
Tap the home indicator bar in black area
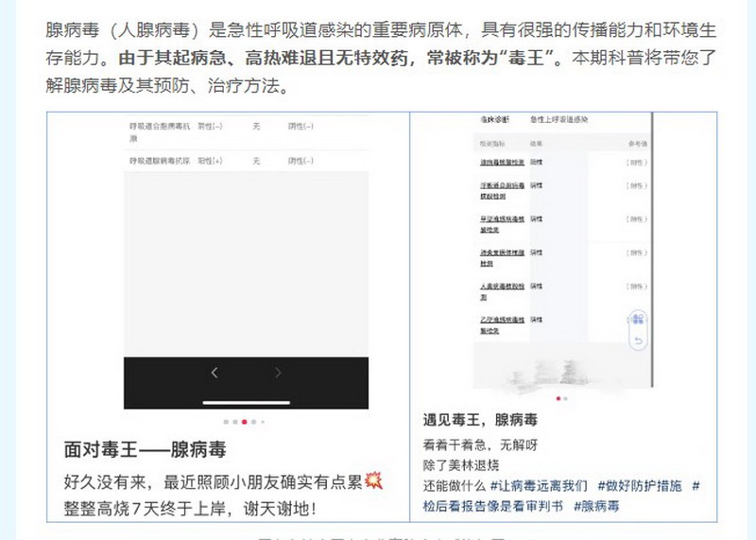pyautogui.click(x=246, y=401)
